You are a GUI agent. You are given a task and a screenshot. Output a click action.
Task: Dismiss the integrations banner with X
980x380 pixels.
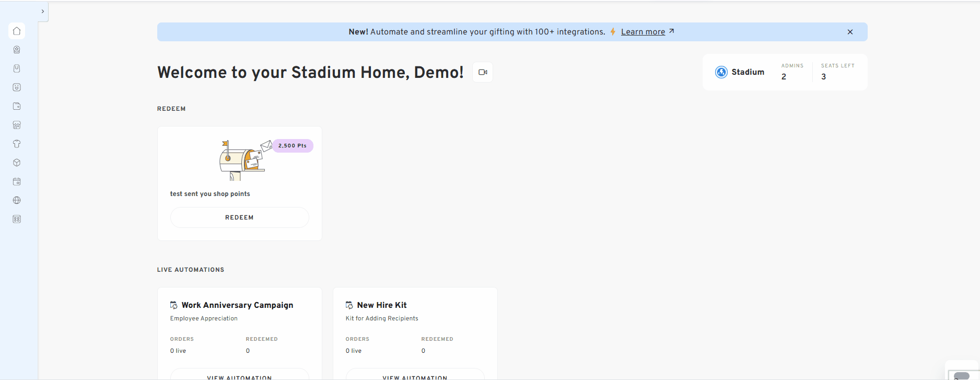click(x=850, y=32)
